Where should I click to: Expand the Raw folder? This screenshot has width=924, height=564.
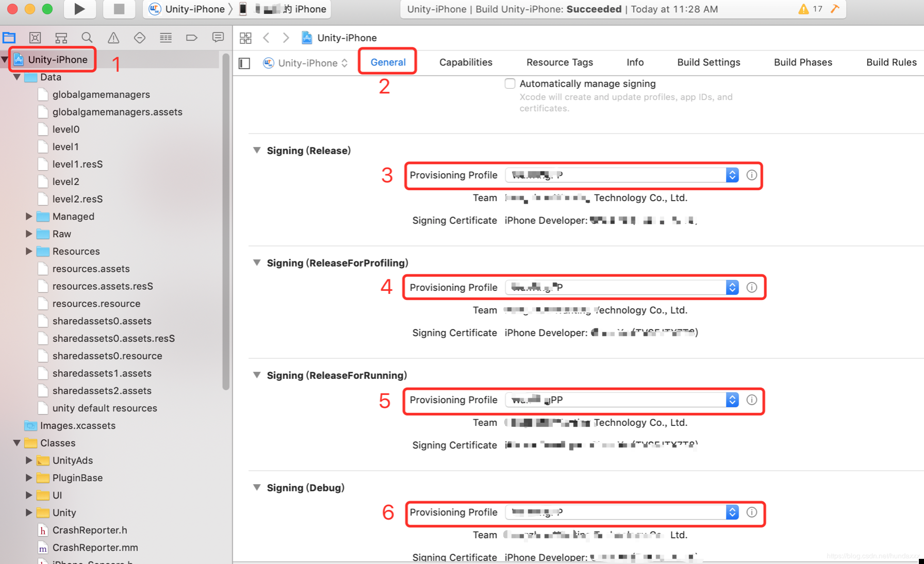pyautogui.click(x=29, y=234)
